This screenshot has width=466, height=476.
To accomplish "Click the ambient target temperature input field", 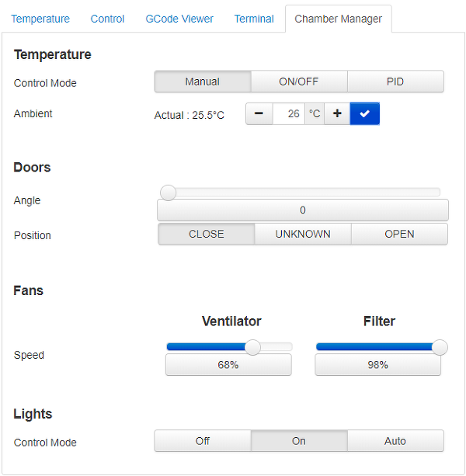I will pos(289,113).
